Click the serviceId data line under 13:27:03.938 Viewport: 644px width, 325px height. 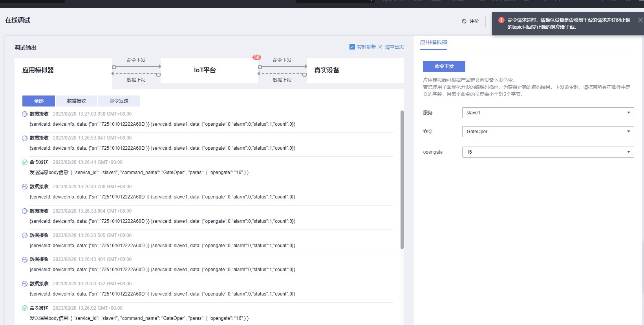pos(162,124)
